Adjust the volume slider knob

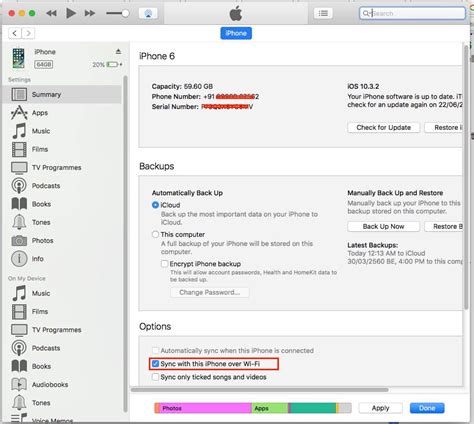(x=125, y=13)
